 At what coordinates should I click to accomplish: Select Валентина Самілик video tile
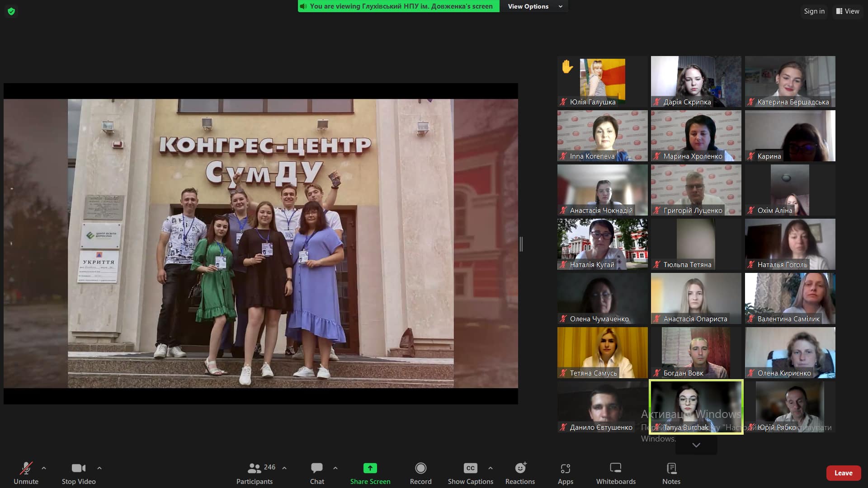tap(790, 298)
